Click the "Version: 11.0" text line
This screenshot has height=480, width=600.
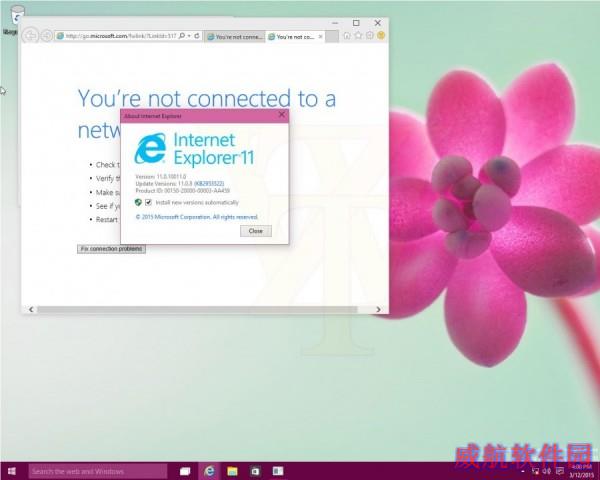point(161,177)
